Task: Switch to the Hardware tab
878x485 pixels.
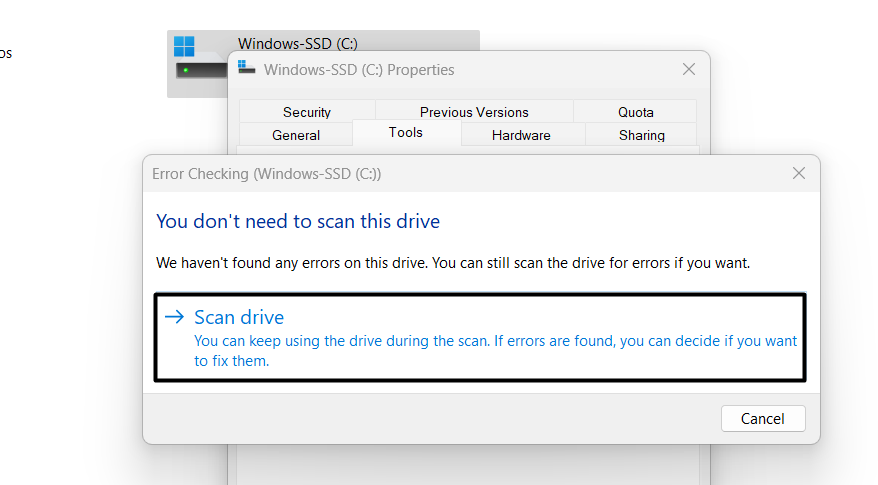Action: point(521,135)
